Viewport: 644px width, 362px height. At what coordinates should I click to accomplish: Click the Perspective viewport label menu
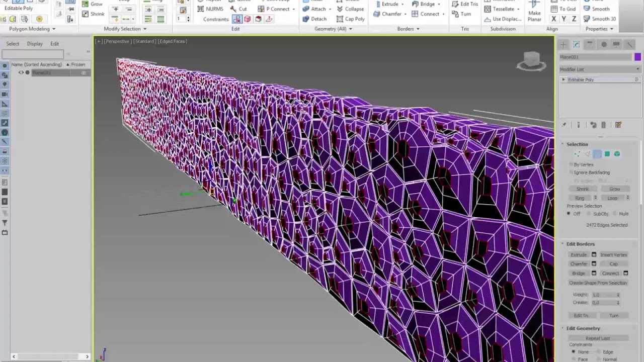117,41
